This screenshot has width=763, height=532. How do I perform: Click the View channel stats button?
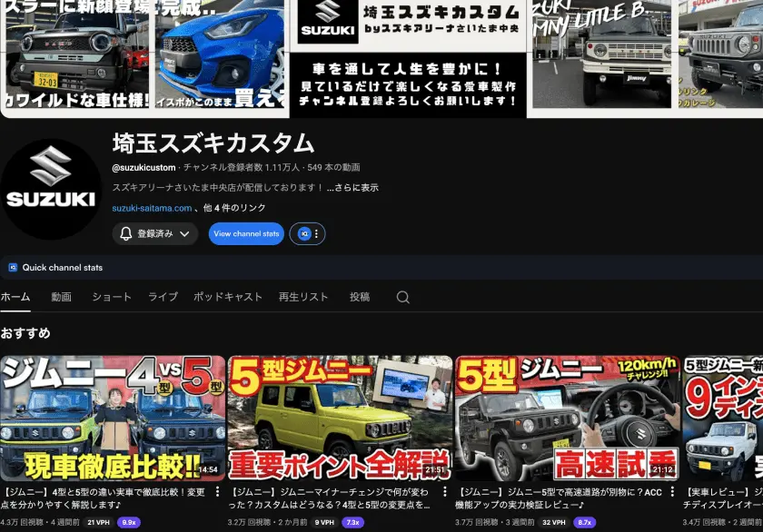246,234
